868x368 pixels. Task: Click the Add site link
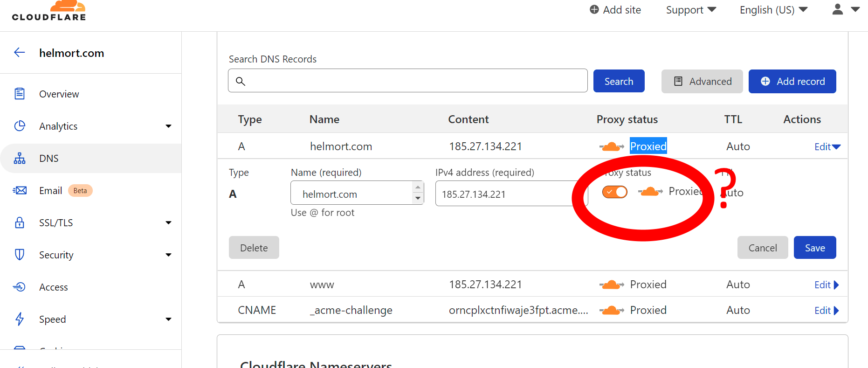click(x=615, y=10)
